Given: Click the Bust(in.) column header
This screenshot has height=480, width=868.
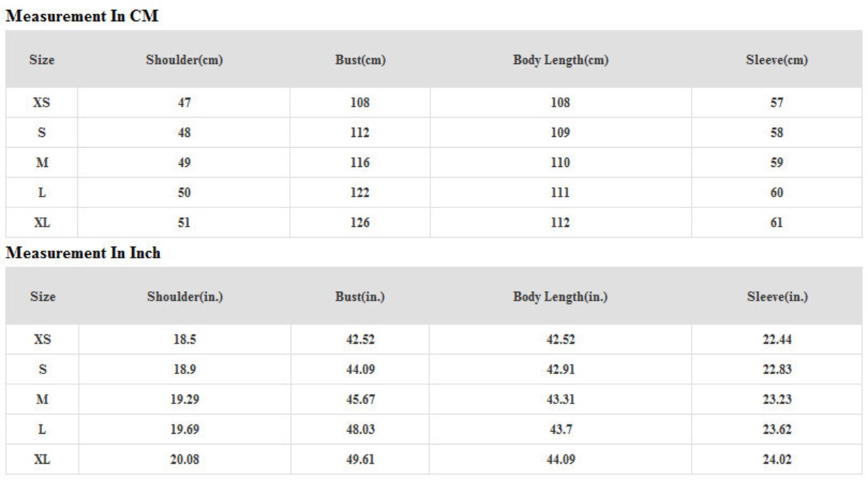Looking at the screenshot, I should tap(360, 296).
